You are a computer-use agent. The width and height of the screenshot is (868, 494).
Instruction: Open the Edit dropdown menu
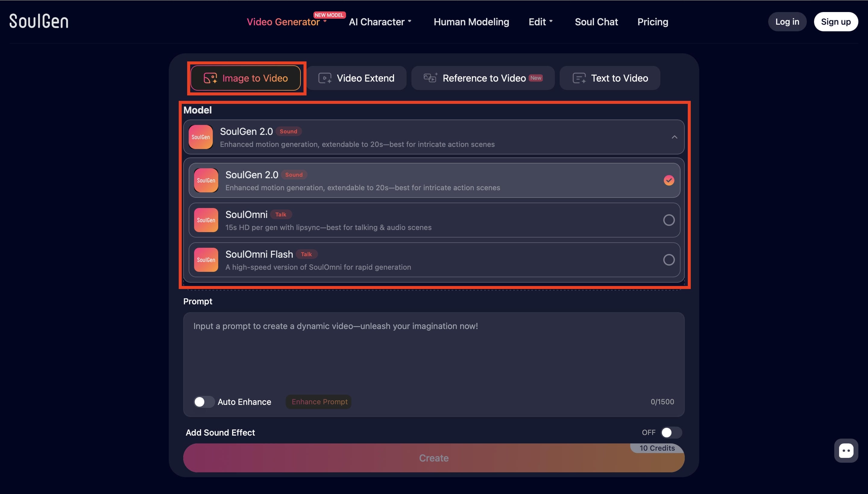coord(541,22)
